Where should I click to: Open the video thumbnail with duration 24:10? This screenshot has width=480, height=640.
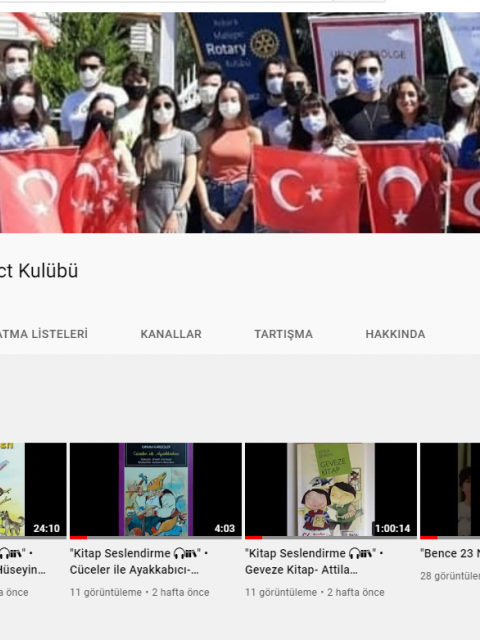click(33, 489)
